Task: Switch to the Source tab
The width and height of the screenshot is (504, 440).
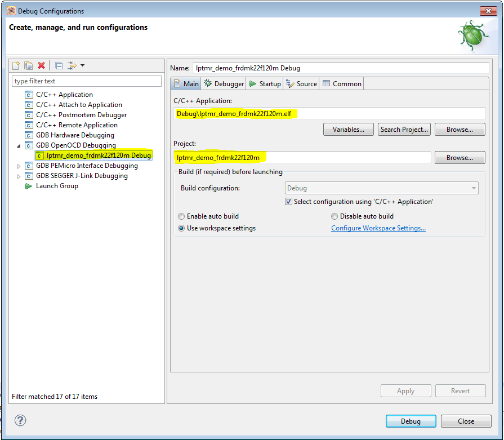Action: pos(301,83)
